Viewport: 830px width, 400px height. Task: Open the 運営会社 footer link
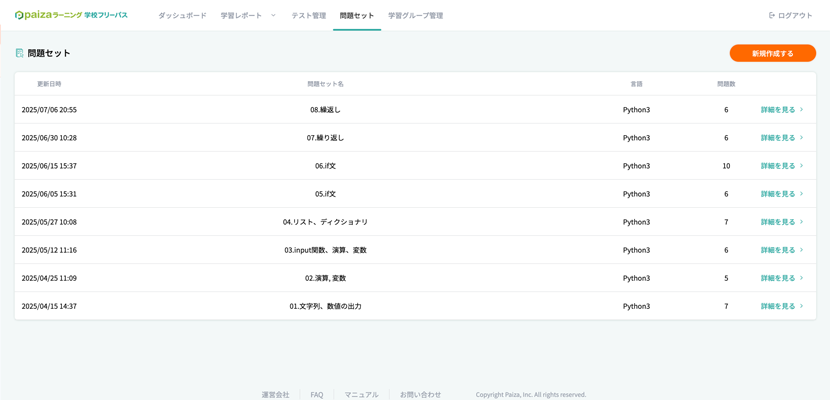tap(275, 395)
